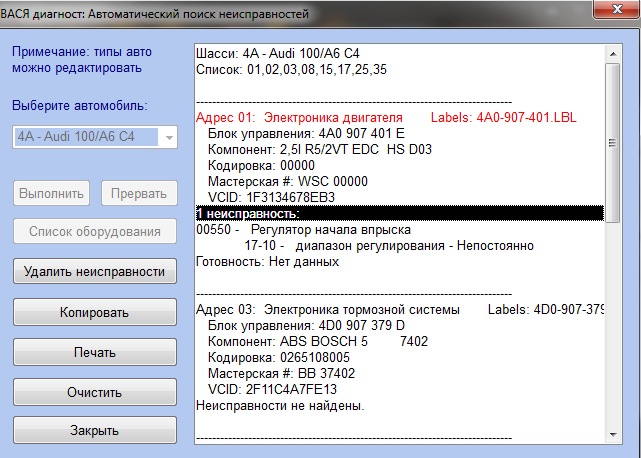
Task: Select the highlighted line '1 неисправность:'
Action: [x=400, y=213]
